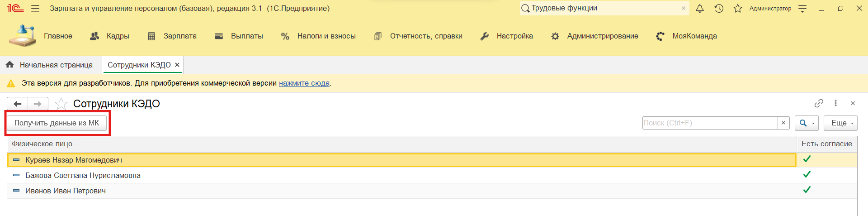Expand the Еще dropdown menu
The image size is (868, 216).
tap(840, 123)
